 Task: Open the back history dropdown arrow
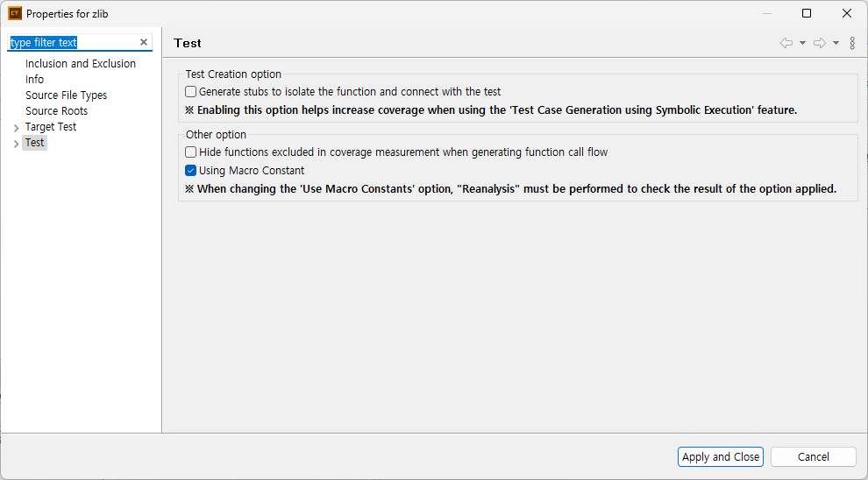click(802, 43)
